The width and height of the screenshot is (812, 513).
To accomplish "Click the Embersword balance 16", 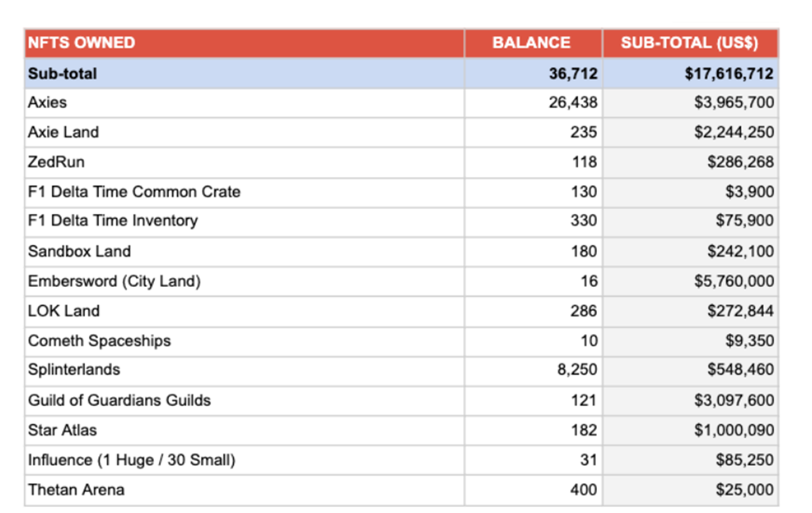I will (533, 281).
